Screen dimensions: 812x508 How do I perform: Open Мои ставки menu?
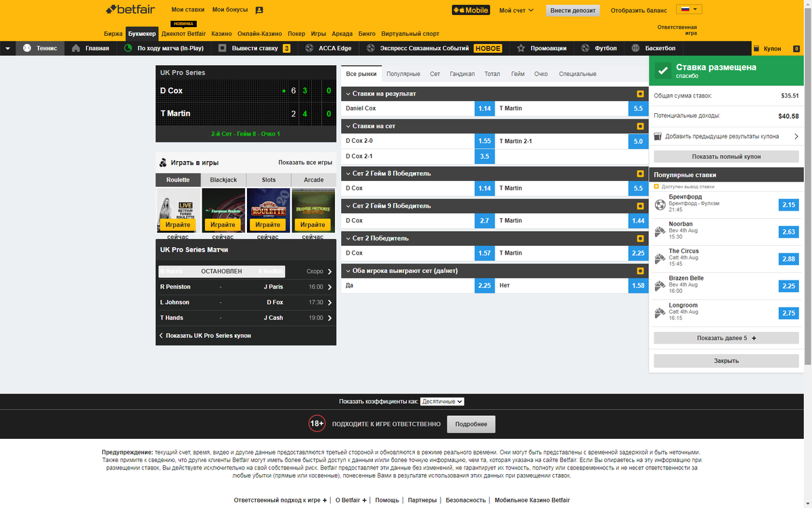tap(187, 10)
